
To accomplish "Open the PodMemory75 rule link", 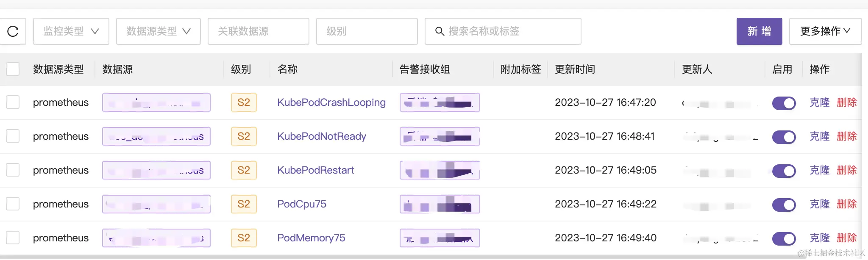I will click(x=311, y=238).
